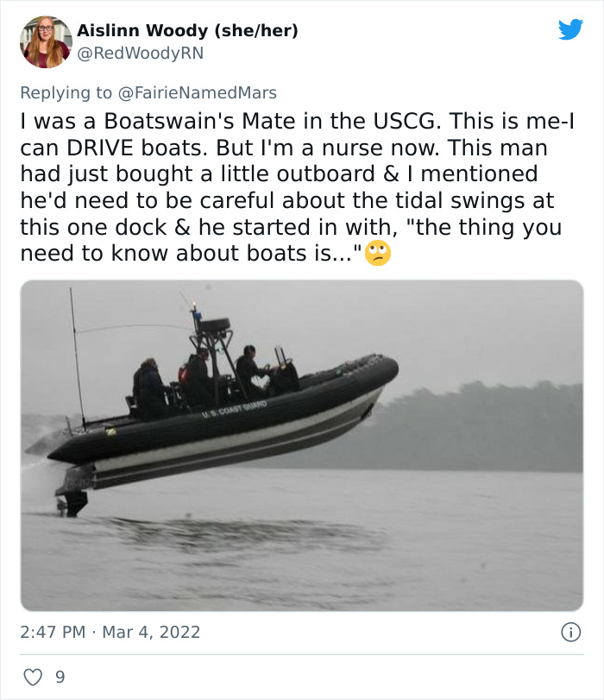Click the tall antenna on the boat
The width and height of the screenshot is (604, 700).
click(78, 357)
